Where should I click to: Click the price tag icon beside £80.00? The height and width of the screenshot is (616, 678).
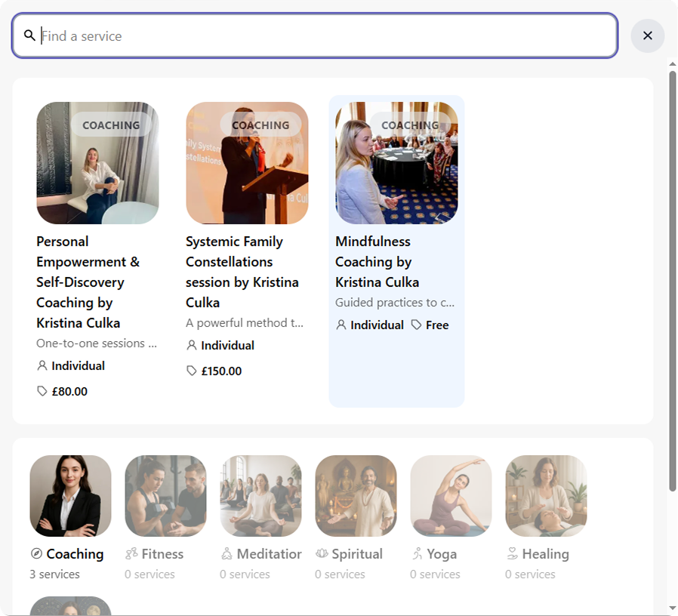(42, 391)
